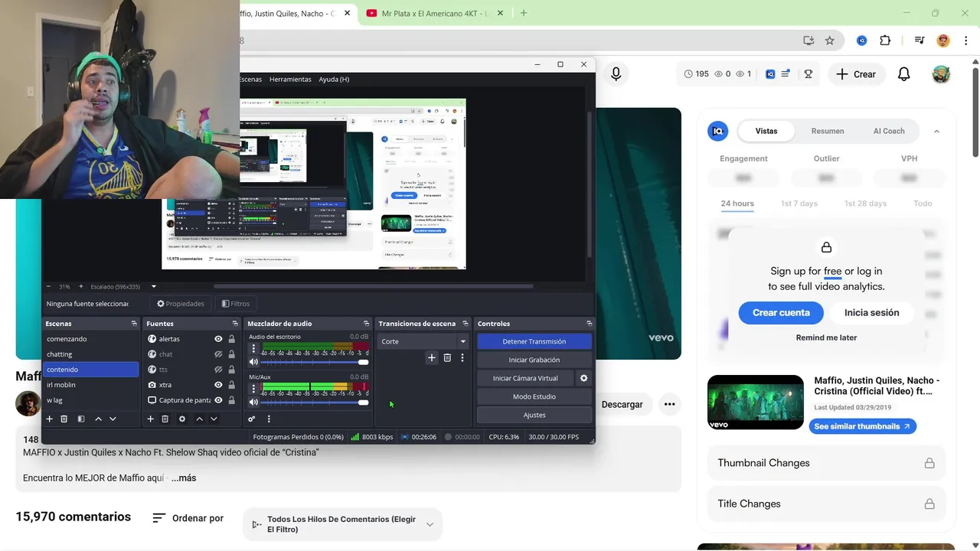Open YouTube notifications bell
This screenshot has height=551, width=980.
click(x=904, y=74)
